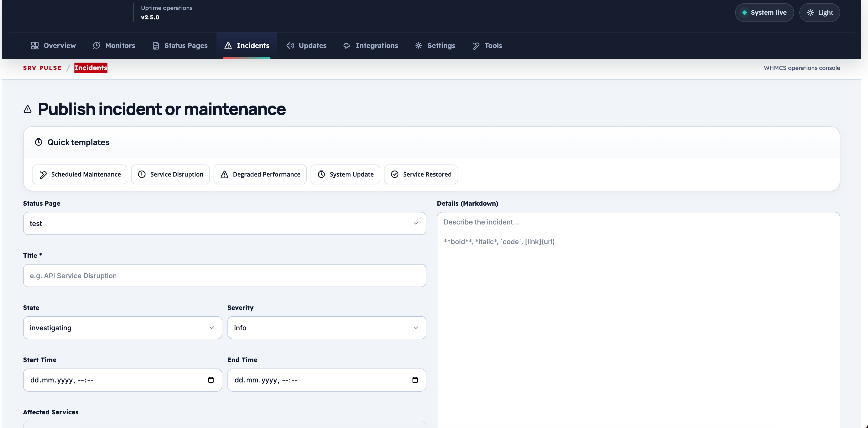
Task: Open the Status Page dropdown
Action: (224, 224)
